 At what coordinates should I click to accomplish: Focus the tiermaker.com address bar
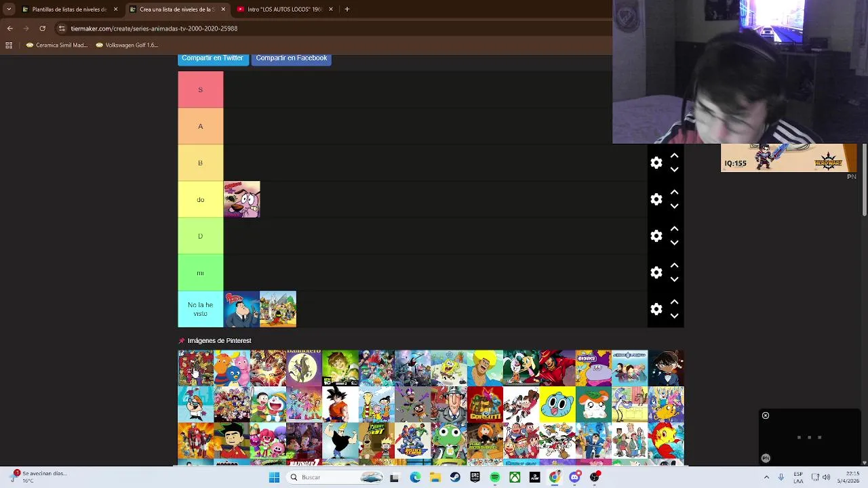click(x=332, y=28)
